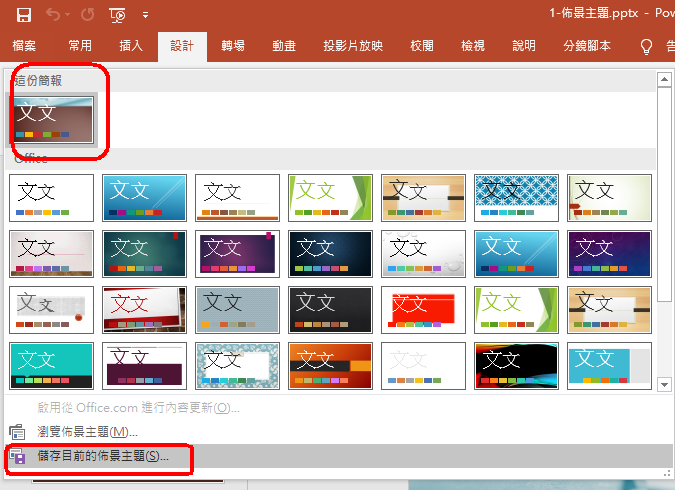Image resolution: width=675 pixels, height=490 pixels.
Task: Click the save current theme disk icon
Action: click(x=17, y=456)
